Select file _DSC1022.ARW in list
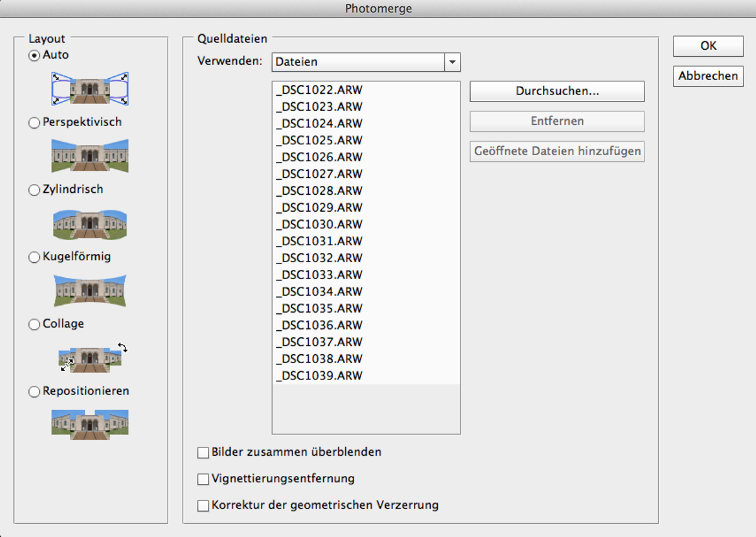This screenshot has height=537, width=756. (366, 89)
